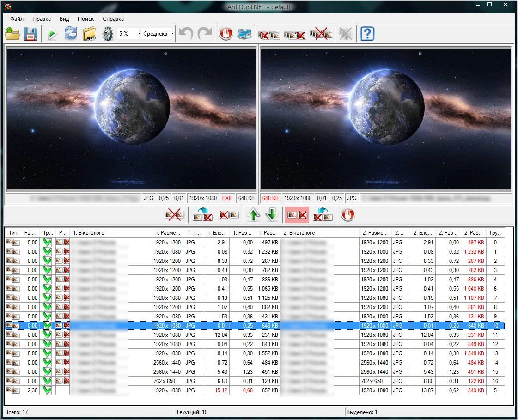Open the Поиск menu
The width and height of the screenshot is (518, 420).
coord(86,19)
